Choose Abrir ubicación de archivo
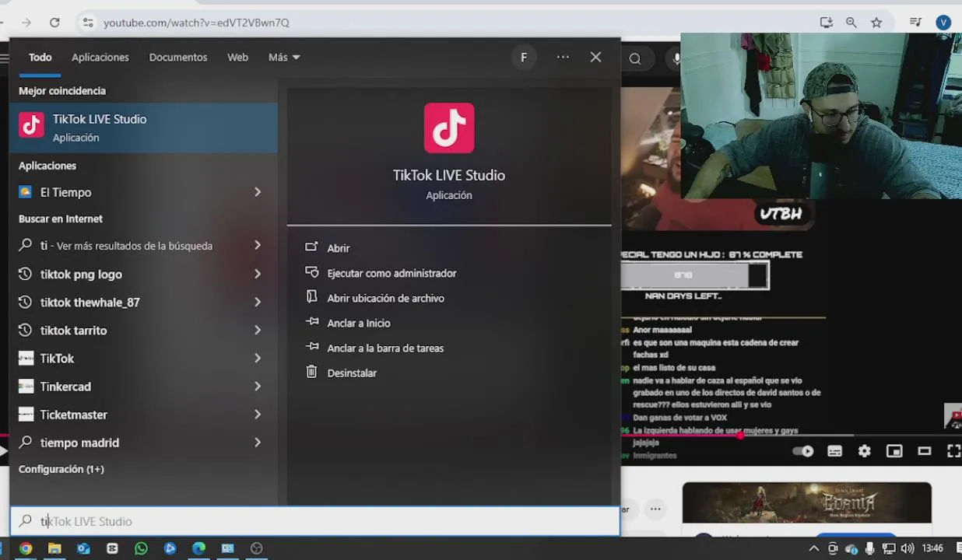Image resolution: width=962 pixels, height=560 pixels. 385,298
